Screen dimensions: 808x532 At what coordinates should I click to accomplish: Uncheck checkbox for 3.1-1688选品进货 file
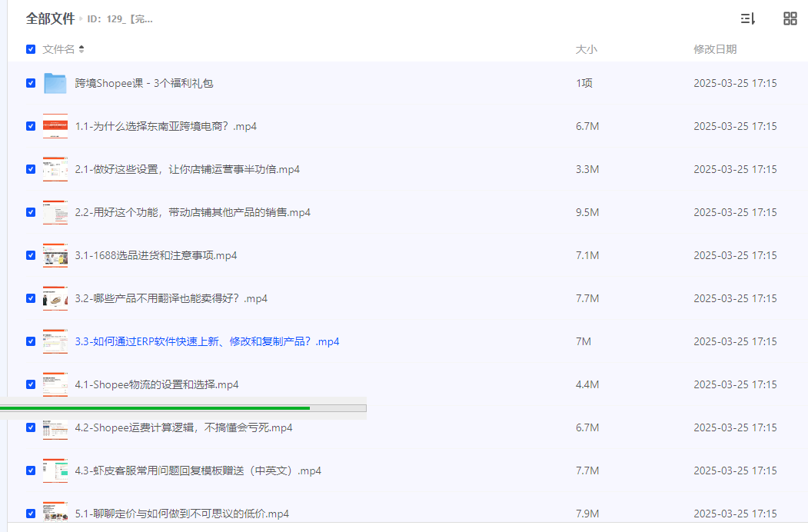31,255
